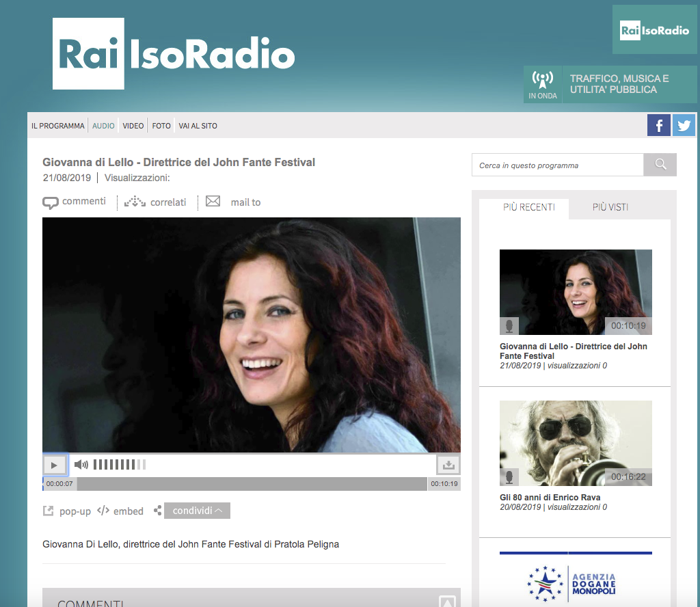
Task: Click the 00:10:19 total duration label
Action: (444, 484)
